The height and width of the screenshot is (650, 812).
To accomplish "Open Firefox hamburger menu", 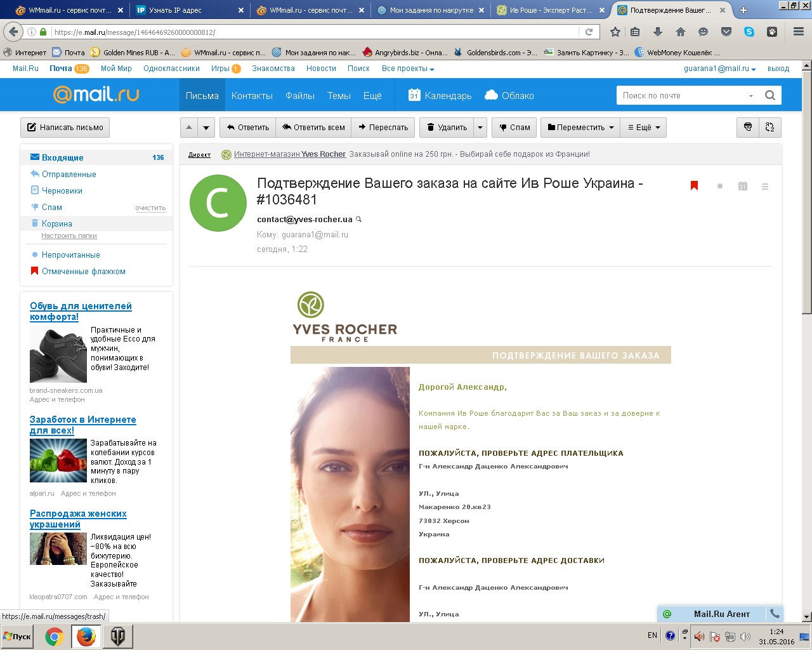I will pyautogui.click(x=799, y=32).
